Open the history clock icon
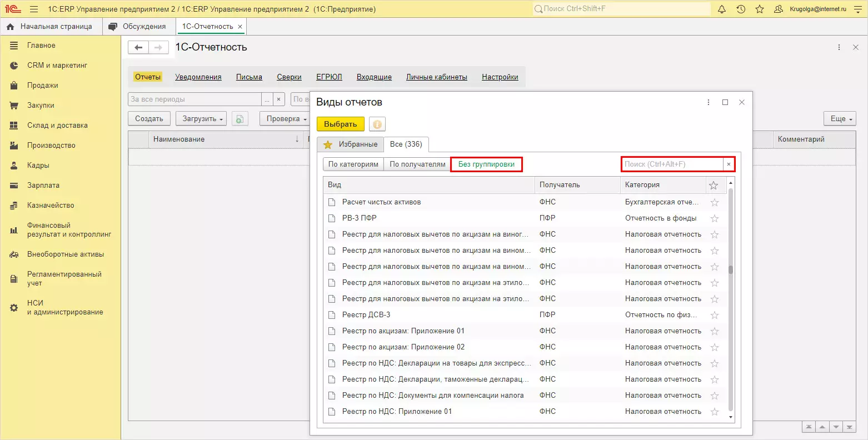The height and width of the screenshot is (440, 868). click(x=741, y=9)
